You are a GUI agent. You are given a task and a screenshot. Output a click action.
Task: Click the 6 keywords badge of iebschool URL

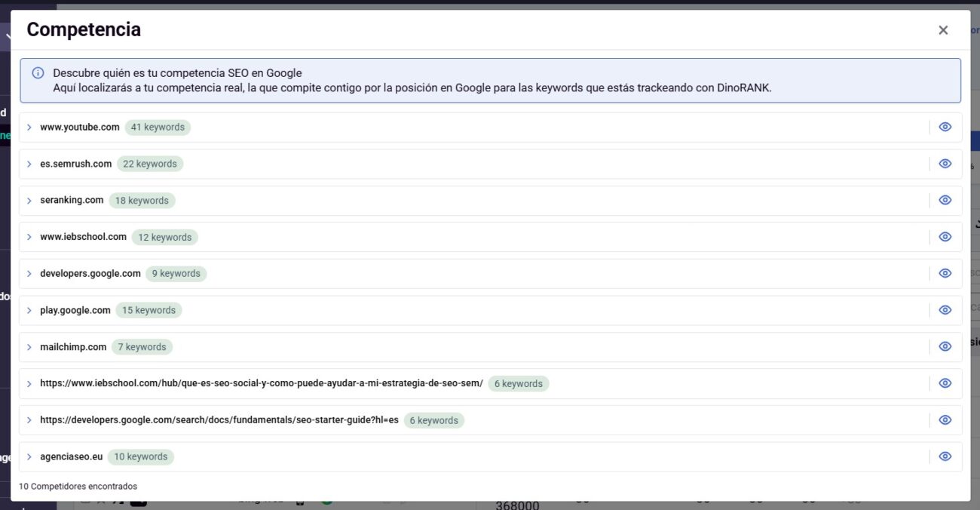[x=519, y=383]
